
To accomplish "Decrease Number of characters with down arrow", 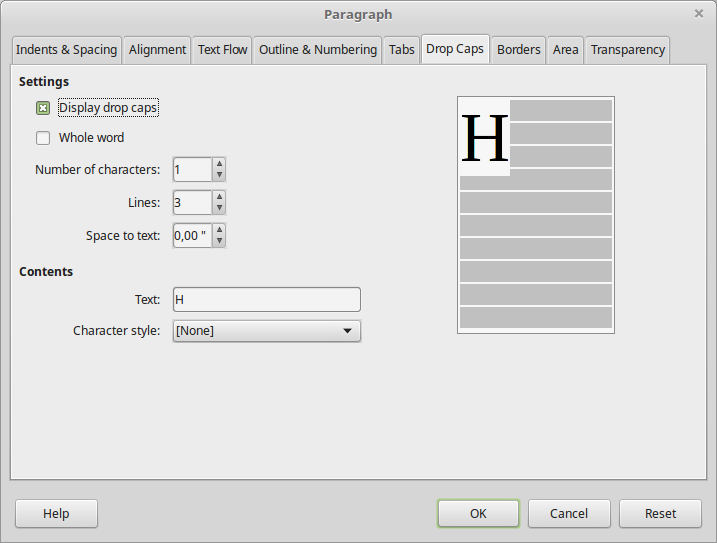I will click(219, 175).
